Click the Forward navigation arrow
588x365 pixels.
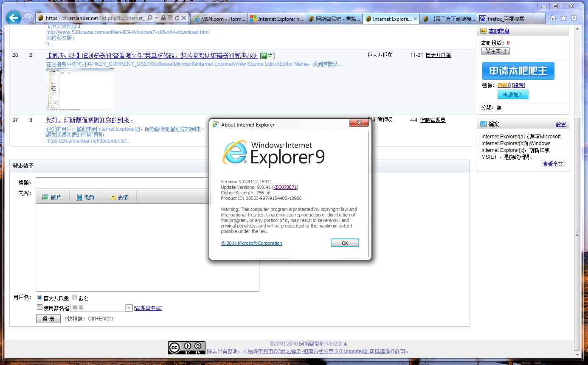click(x=28, y=18)
